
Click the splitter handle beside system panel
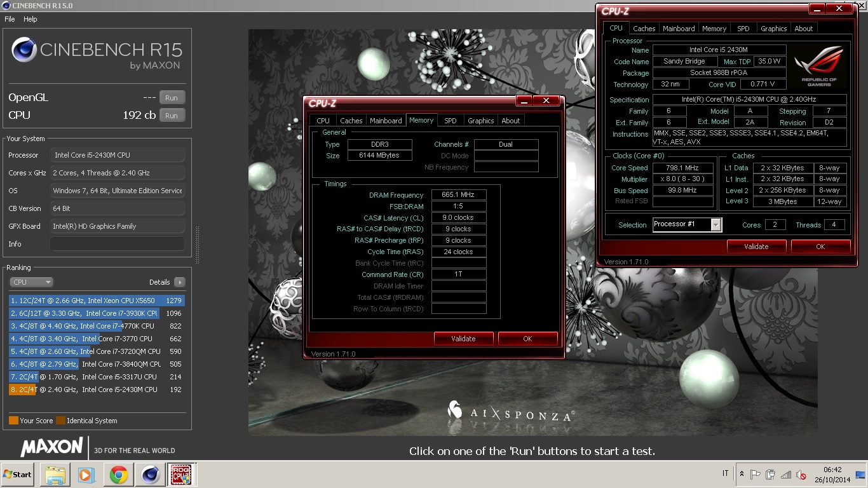[196, 244]
